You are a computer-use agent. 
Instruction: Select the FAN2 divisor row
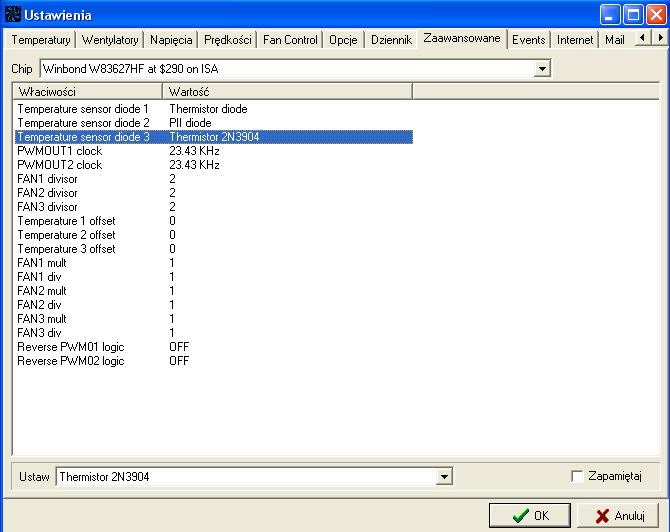click(x=214, y=193)
